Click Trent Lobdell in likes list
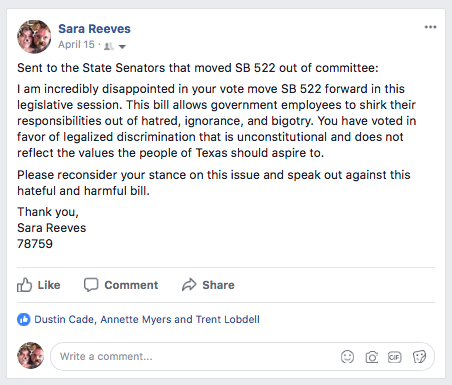Image resolution: width=452 pixels, height=385 pixels. (x=228, y=319)
